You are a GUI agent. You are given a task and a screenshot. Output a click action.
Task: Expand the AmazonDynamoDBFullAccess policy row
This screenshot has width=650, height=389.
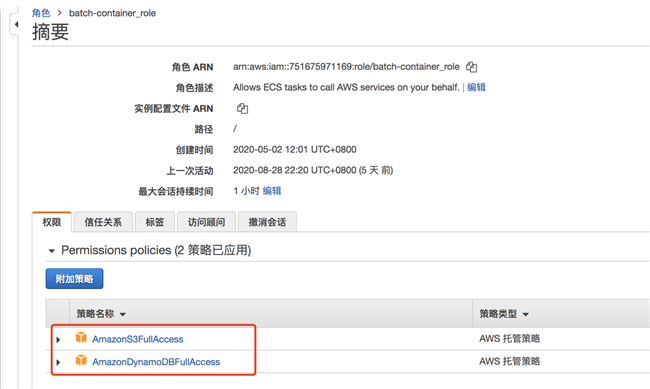pos(58,362)
